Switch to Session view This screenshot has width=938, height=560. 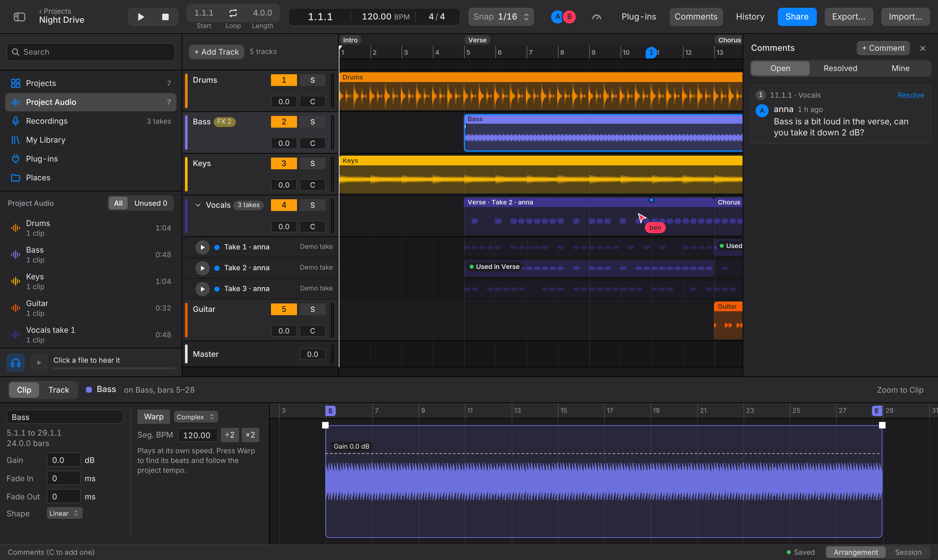908,552
